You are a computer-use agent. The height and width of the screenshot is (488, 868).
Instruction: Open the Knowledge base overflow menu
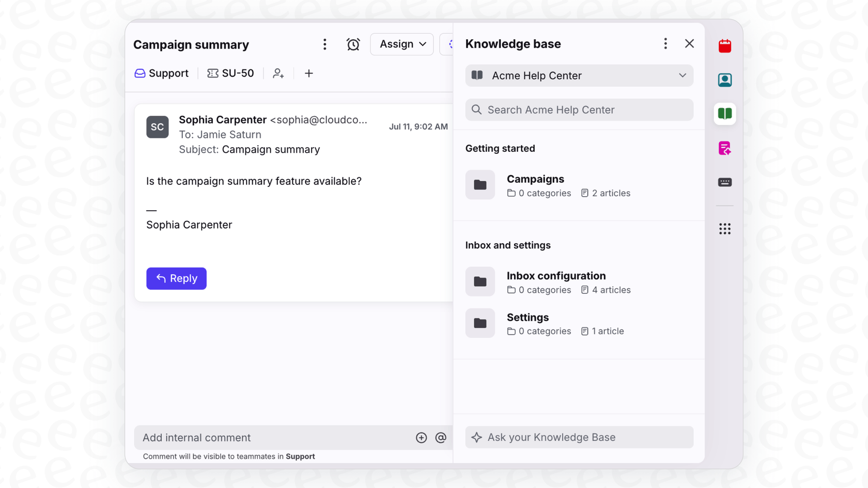(x=665, y=43)
